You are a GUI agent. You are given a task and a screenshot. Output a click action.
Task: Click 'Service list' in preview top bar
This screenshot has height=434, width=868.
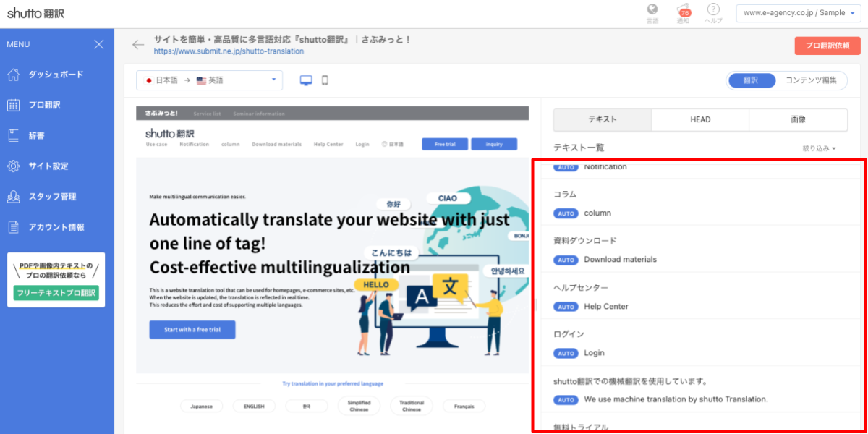[x=207, y=114]
